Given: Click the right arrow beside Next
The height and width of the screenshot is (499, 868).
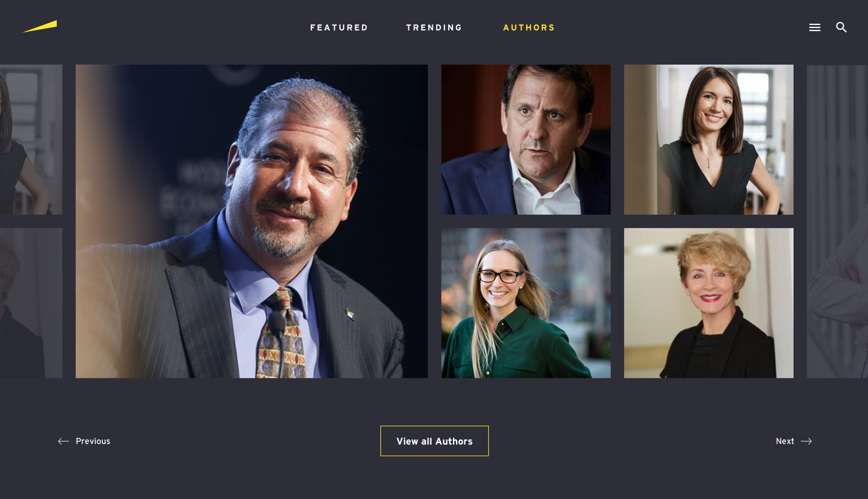Looking at the screenshot, I should (806, 441).
